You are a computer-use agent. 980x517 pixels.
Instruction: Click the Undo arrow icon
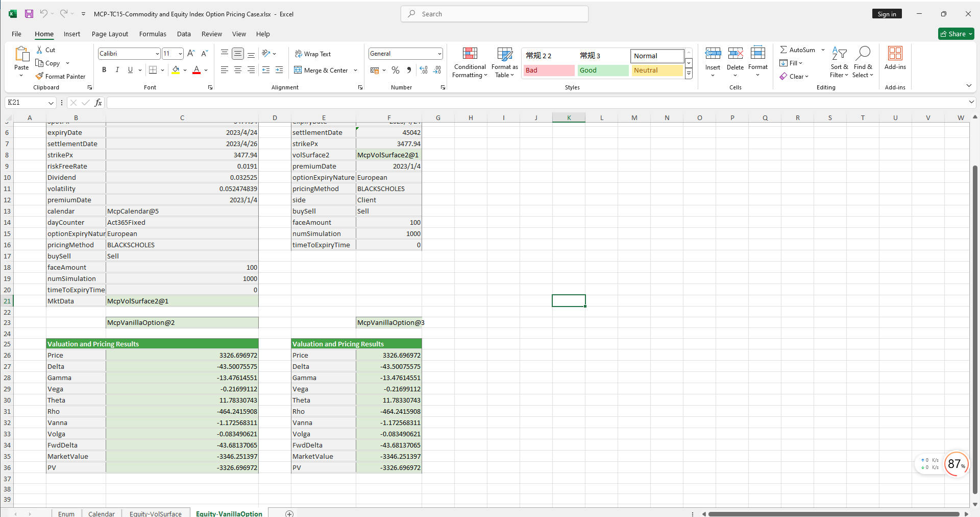pos(44,14)
